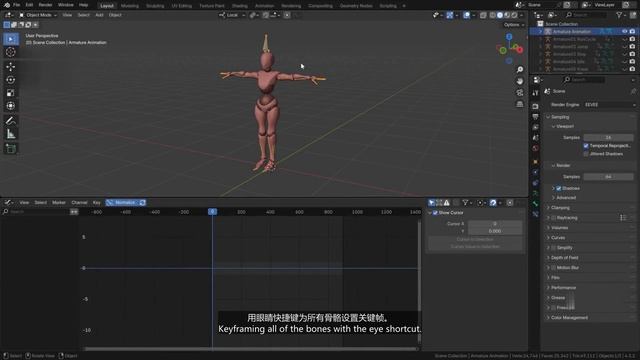Toggle the Shadows checkbox
Viewport: 640px width, 360px height.
point(559,188)
